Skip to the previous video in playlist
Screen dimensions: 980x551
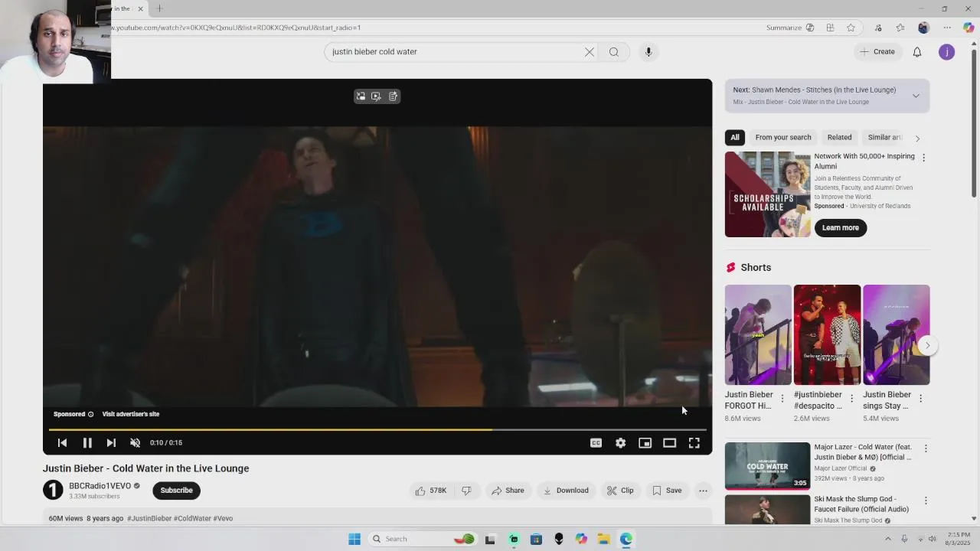[63, 442]
